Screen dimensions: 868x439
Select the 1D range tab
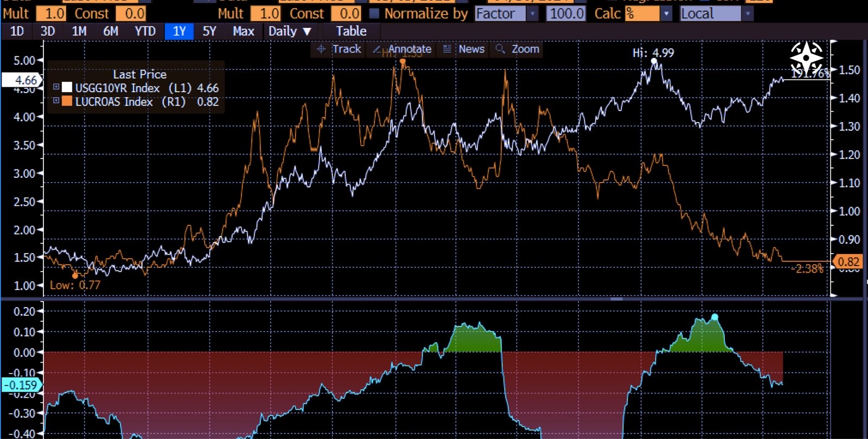tap(17, 31)
